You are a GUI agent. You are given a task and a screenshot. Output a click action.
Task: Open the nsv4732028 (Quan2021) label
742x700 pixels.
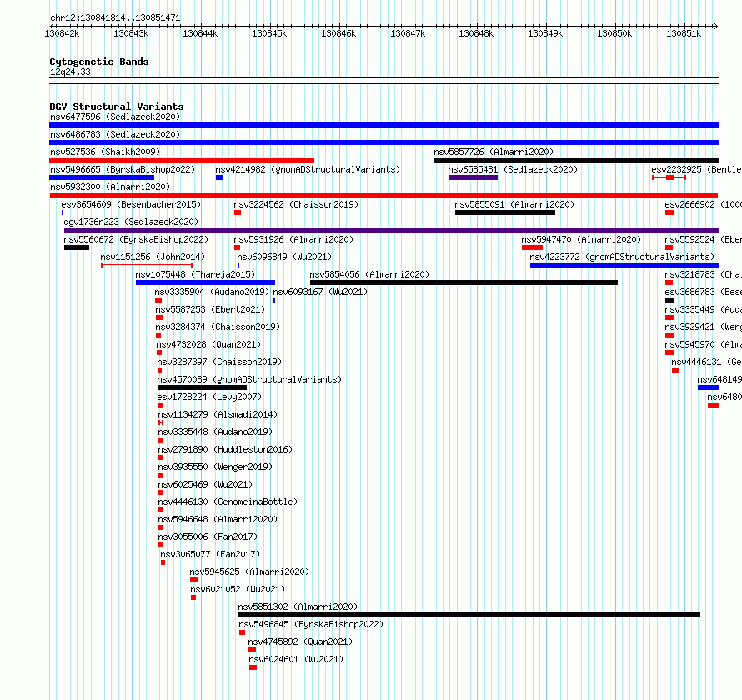coord(208,344)
